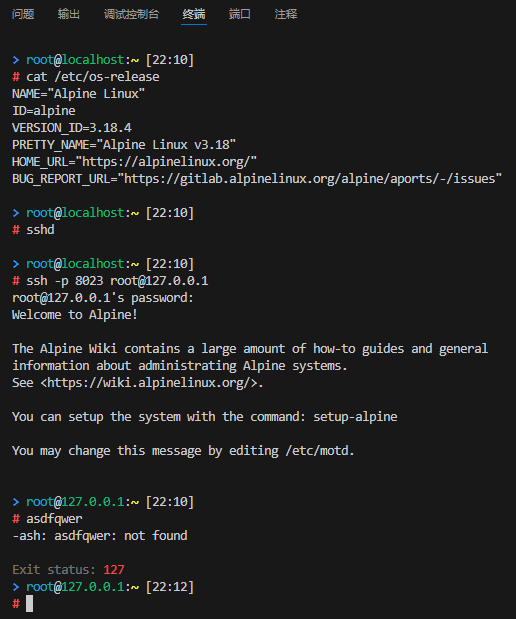This screenshot has height=619, width=516.
Task: Click the red hash before sshd command
Action: point(16,230)
